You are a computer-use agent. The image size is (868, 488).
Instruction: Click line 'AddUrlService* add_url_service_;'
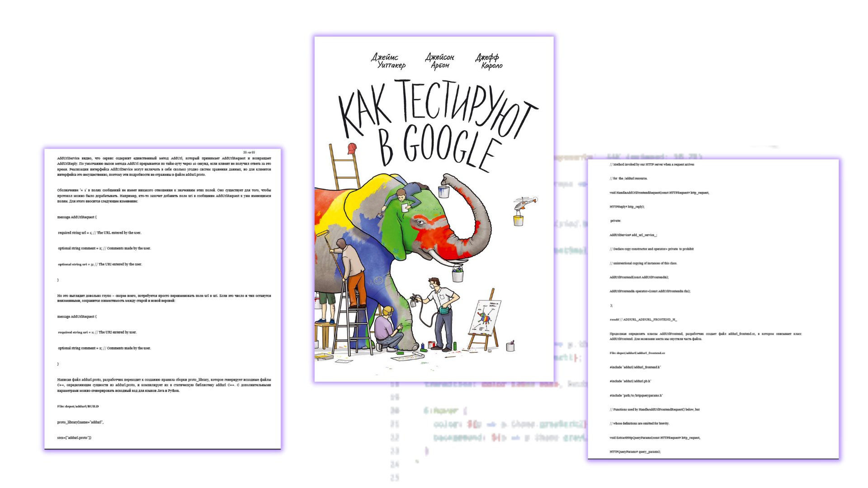pos(633,235)
